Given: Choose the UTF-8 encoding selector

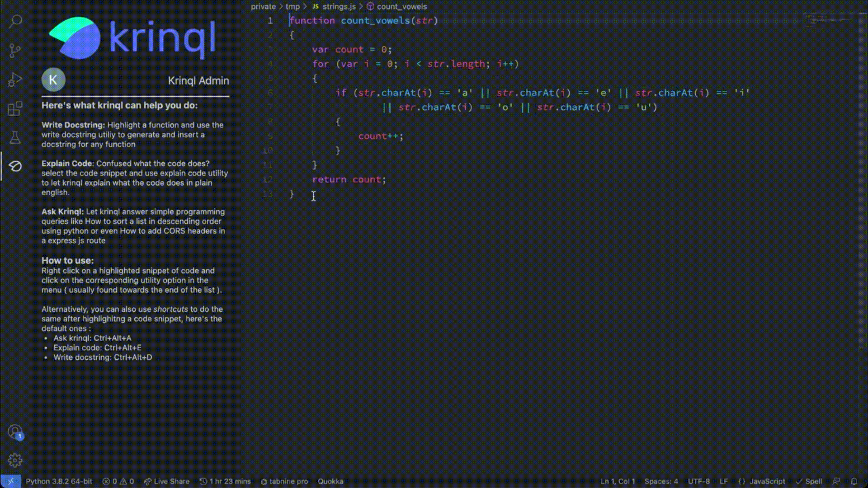Looking at the screenshot, I should pyautogui.click(x=698, y=481).
